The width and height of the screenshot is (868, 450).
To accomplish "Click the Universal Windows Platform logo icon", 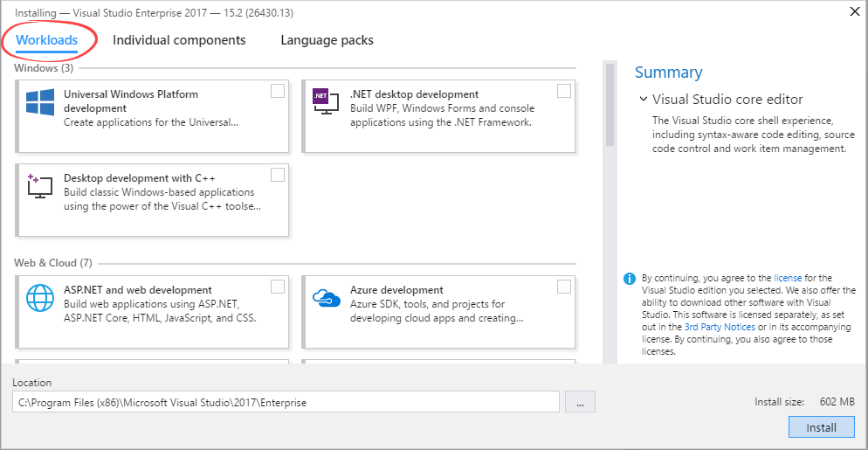I will click(x=40, y=101).
